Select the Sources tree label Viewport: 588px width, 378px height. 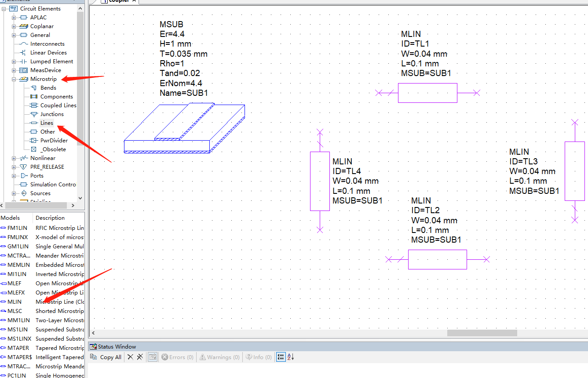(40, 193)
